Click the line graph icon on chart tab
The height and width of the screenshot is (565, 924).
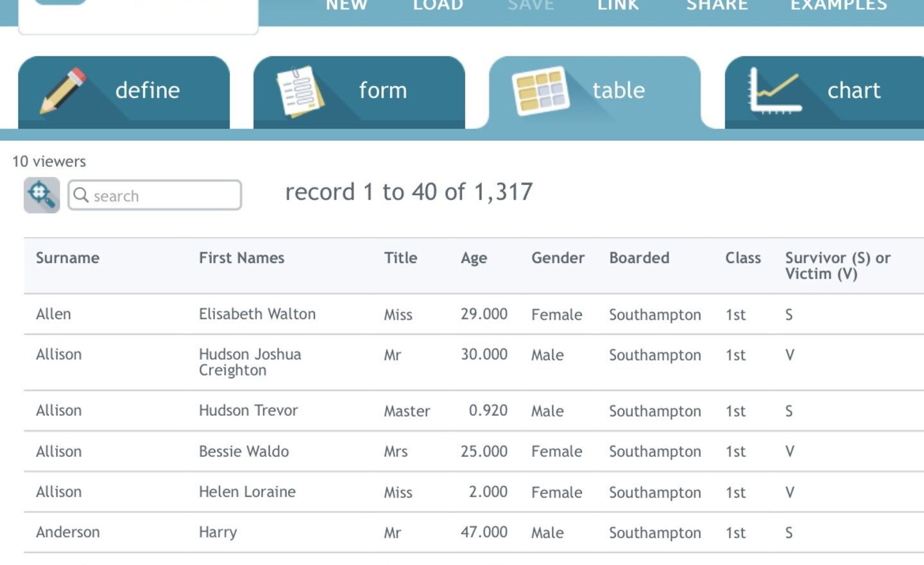[774, 91]
